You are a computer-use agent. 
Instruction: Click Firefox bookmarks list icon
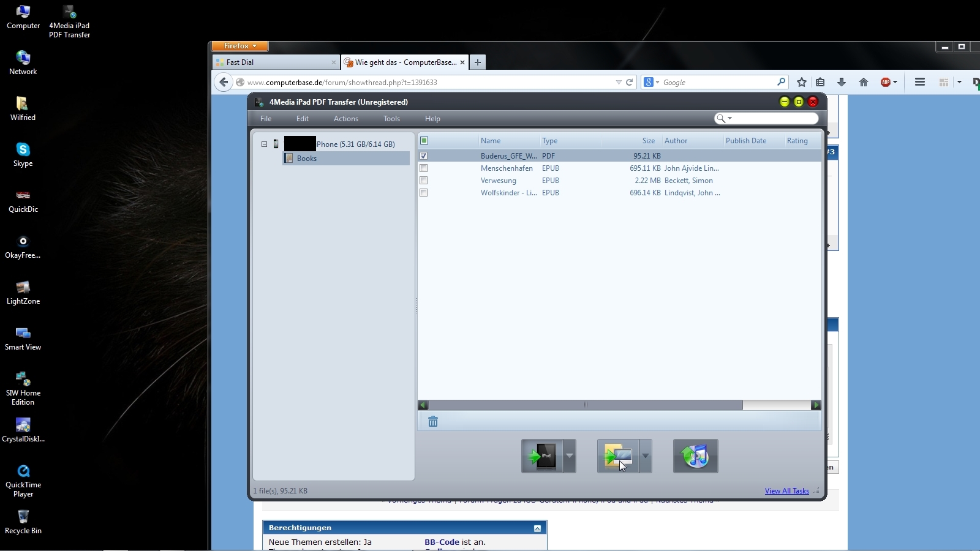[x=820, y=82]
